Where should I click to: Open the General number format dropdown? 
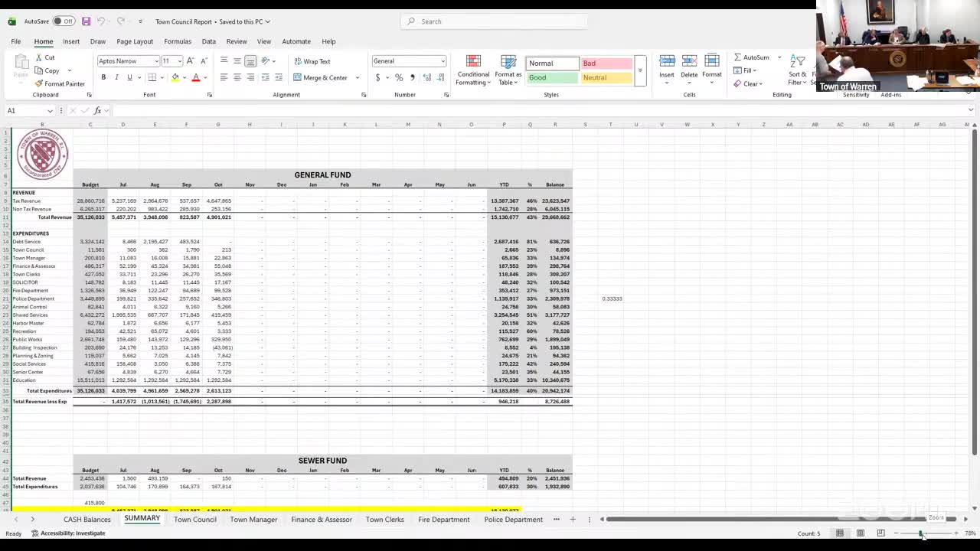(443, 61)
